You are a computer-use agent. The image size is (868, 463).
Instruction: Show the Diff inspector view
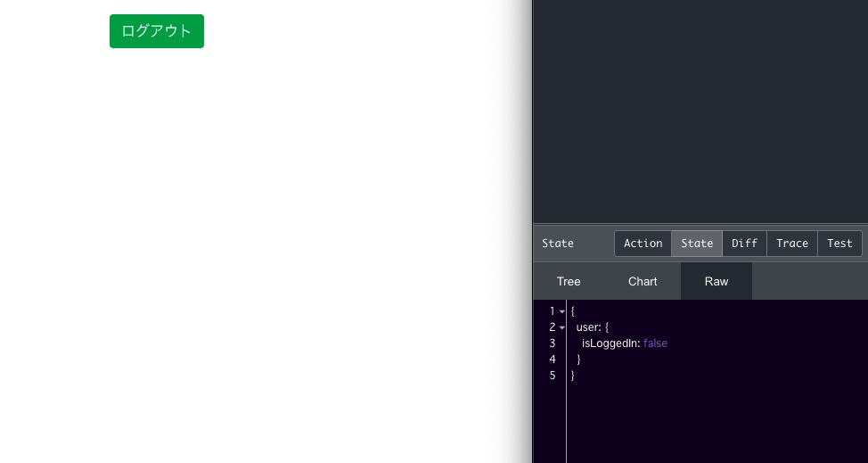click(744, 244)
